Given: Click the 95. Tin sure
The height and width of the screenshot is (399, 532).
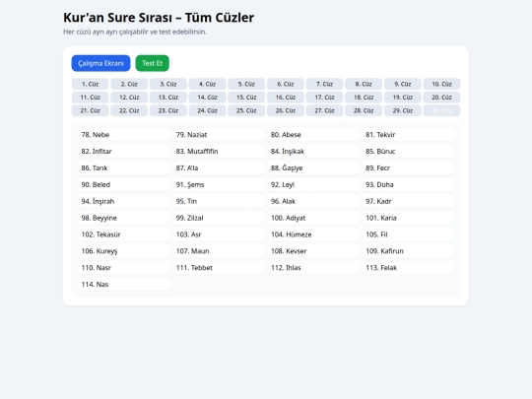Looking at the screenshot, I should (219, 201).
